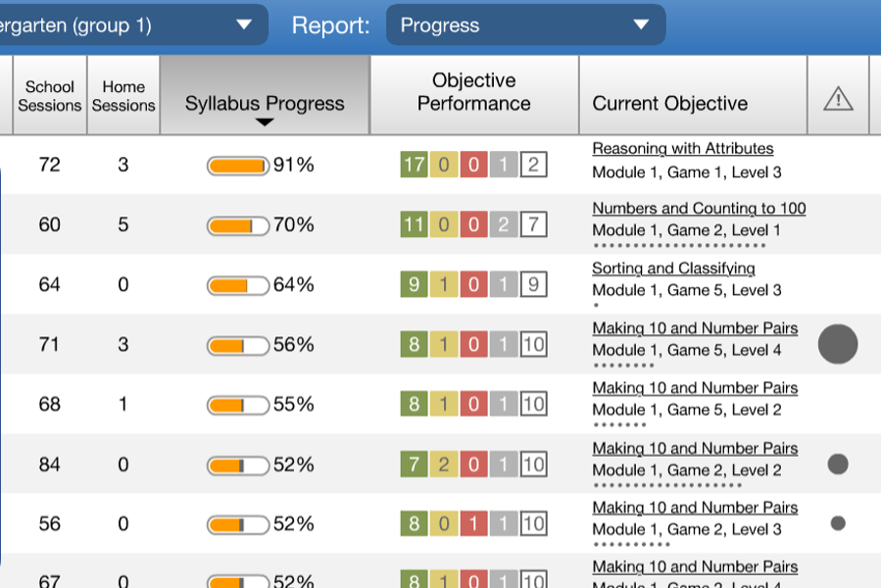Click the 91% syllabus progress bar
Image resolution: width=881 pixels, height=588 pixels.
tap(238, 165)
